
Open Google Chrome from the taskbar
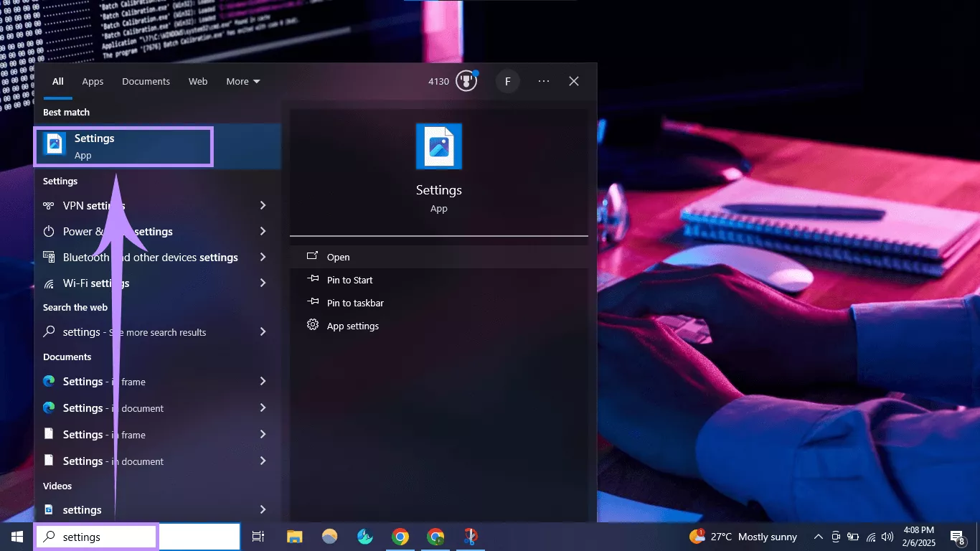pyautogui.click(x=400, y=536)
